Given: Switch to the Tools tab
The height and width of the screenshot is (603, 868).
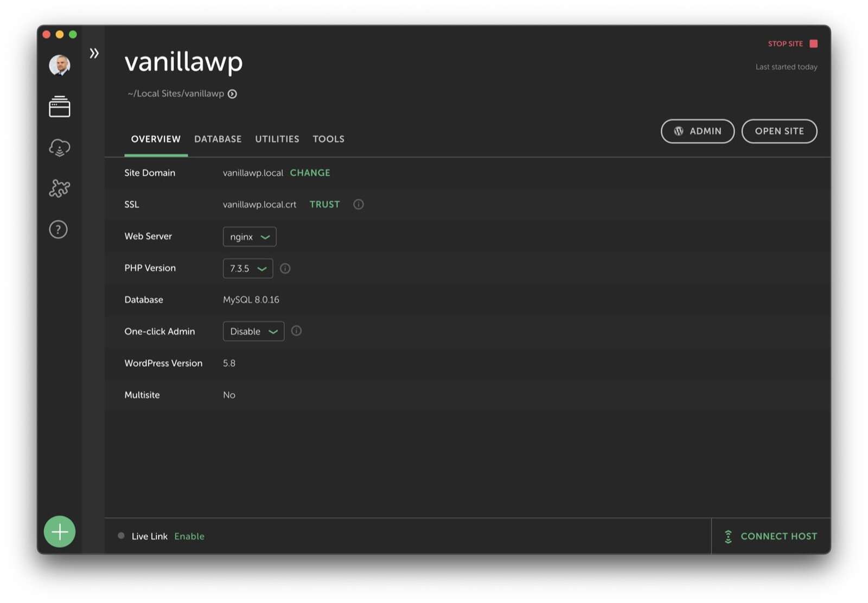Looking at the screenshot, I should pos(329,139).
